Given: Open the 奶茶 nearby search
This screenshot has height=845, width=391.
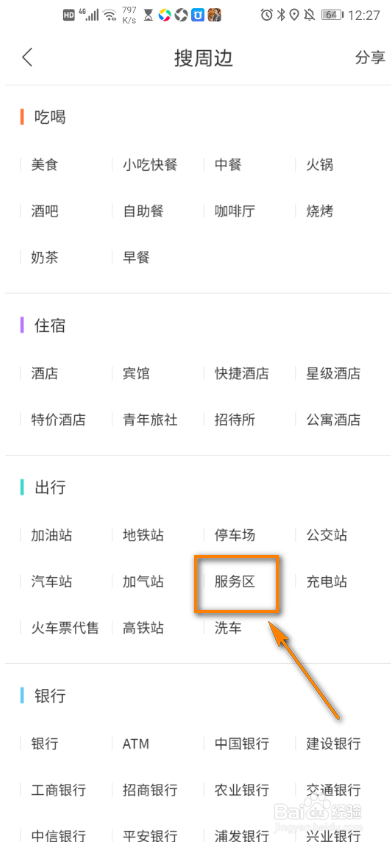Looking at the screenshot, I should point(44,258).
